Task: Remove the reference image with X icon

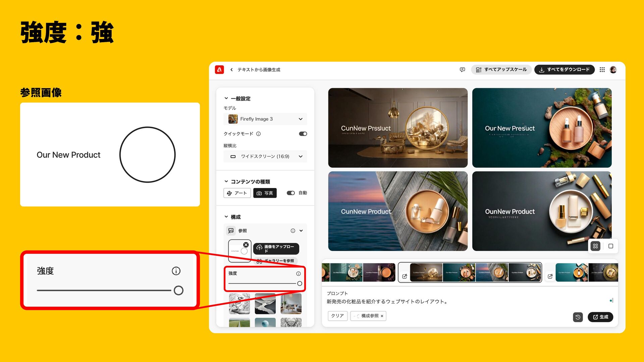Action: pos(246,245)
